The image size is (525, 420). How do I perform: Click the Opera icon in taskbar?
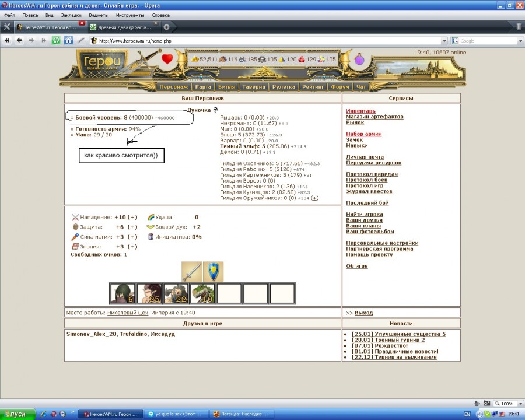[x=53, y=414]
